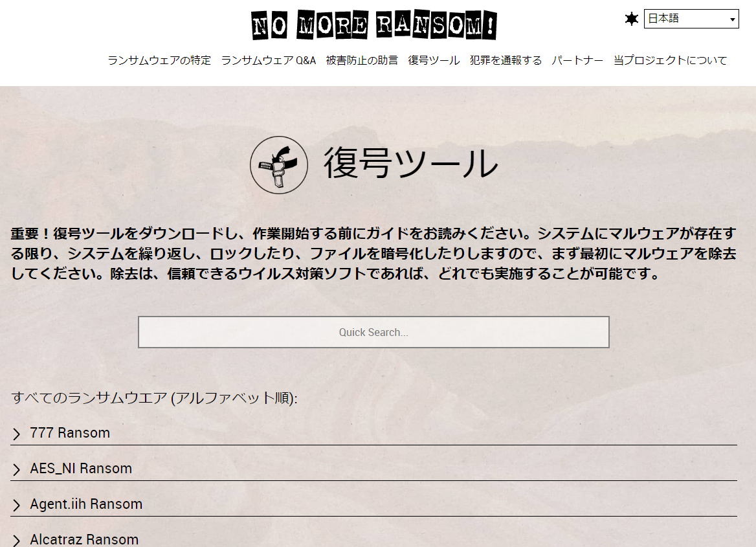Open ランサムウェア Q&A menu item
Screen dimensions: 756x547
point(268,60)
